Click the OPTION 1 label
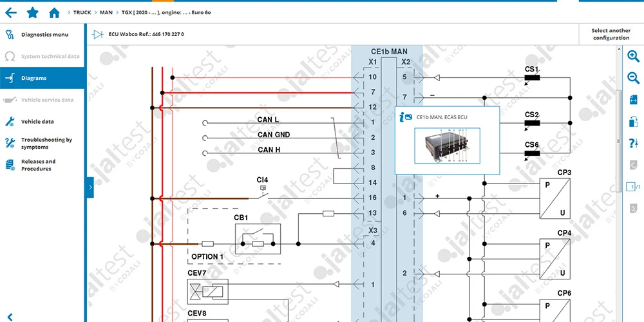This screenshot has height=322, width=644. [207, 257]
